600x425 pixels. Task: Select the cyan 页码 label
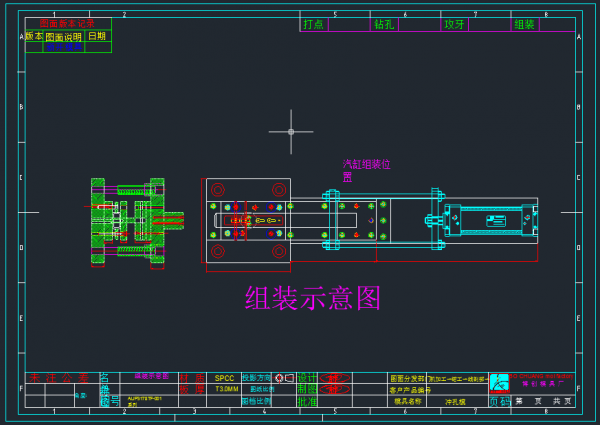[x=500, y=402]
